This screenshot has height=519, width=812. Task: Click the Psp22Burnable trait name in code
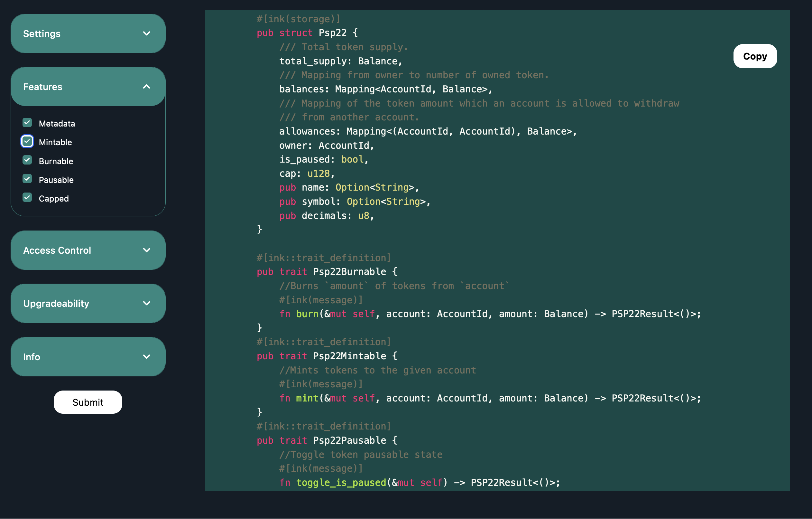tap(349, 272)
